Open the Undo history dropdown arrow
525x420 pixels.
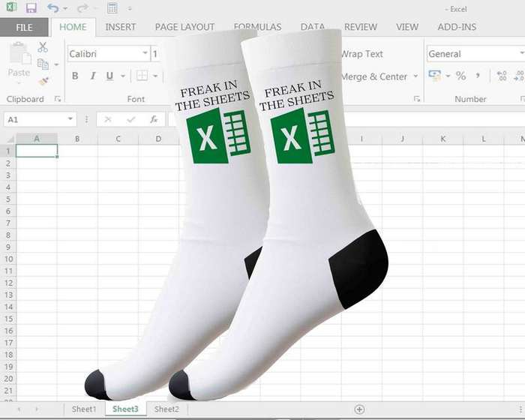click(x=65, y=8)
